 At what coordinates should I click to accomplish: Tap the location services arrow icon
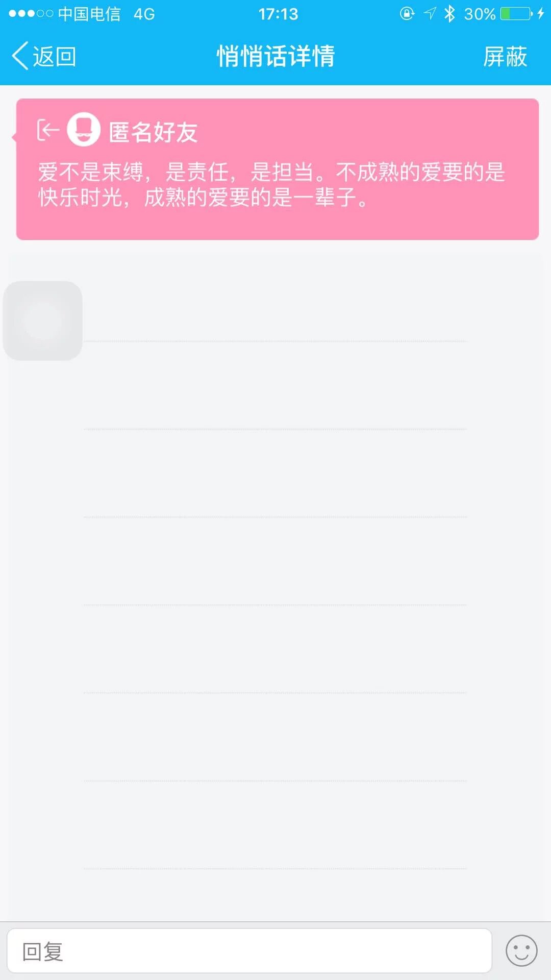coord(430,14)
